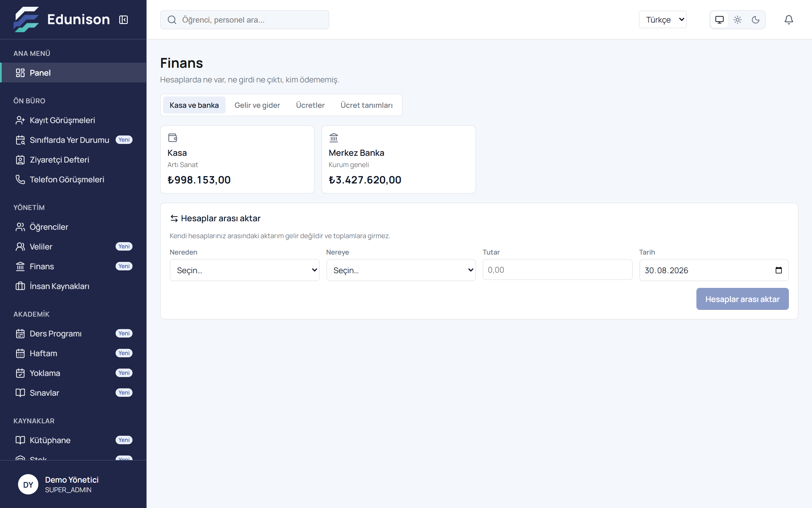812x508 pixels.
Task: Select the Merkez Banka balance ₺3.427.620,00
Action: (x=365, y=180)
